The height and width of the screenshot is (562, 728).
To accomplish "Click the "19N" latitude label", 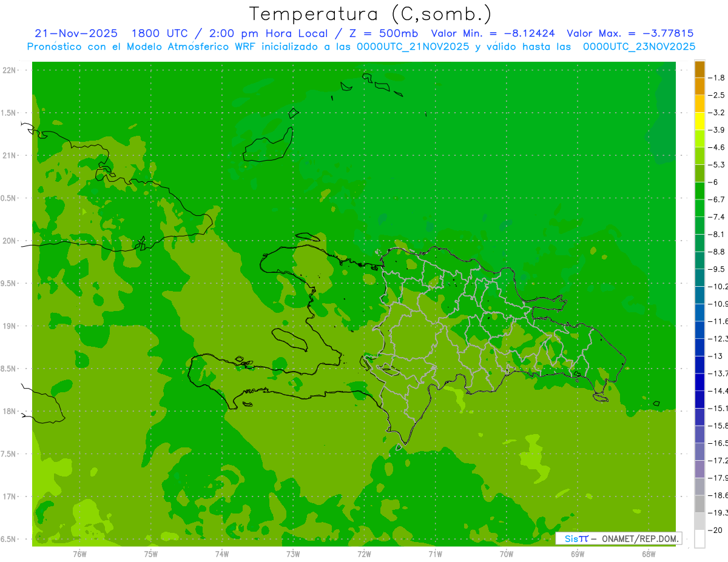I will click(9, 326).
